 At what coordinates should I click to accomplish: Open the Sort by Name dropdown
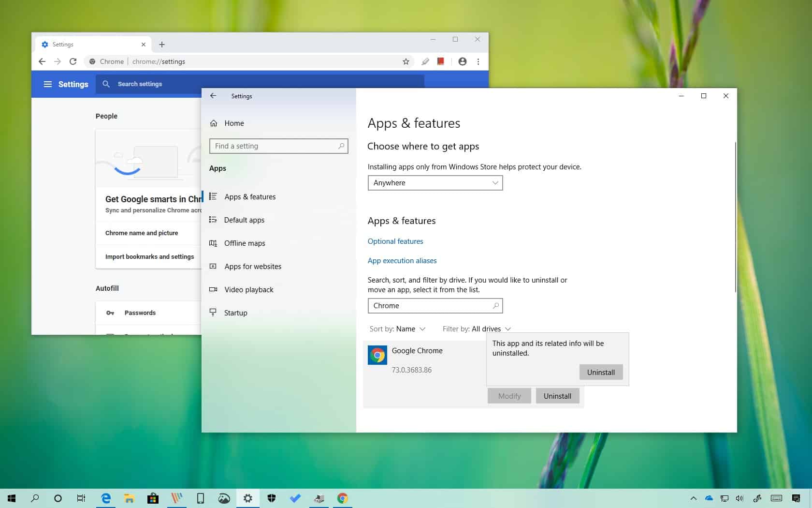point(397,329)
